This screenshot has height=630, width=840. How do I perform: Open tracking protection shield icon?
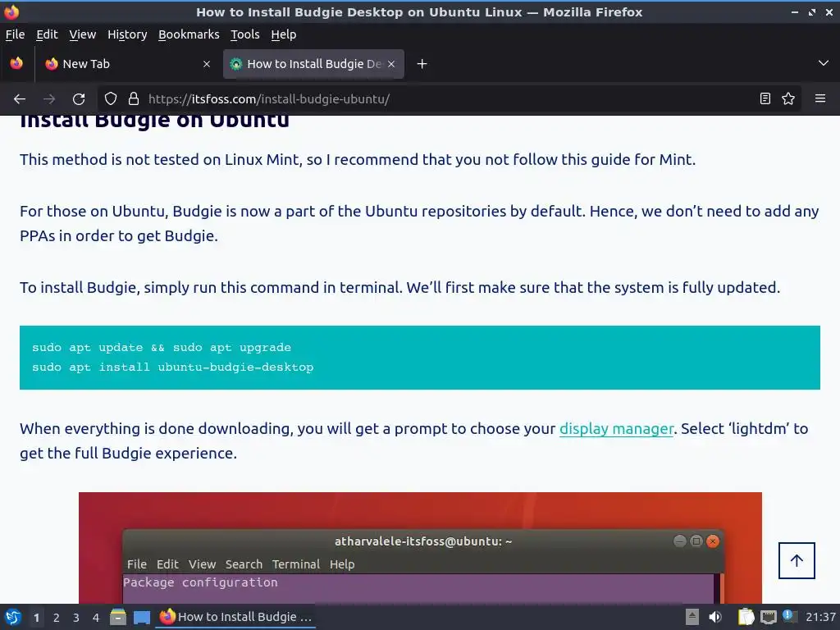pos(111,98)
